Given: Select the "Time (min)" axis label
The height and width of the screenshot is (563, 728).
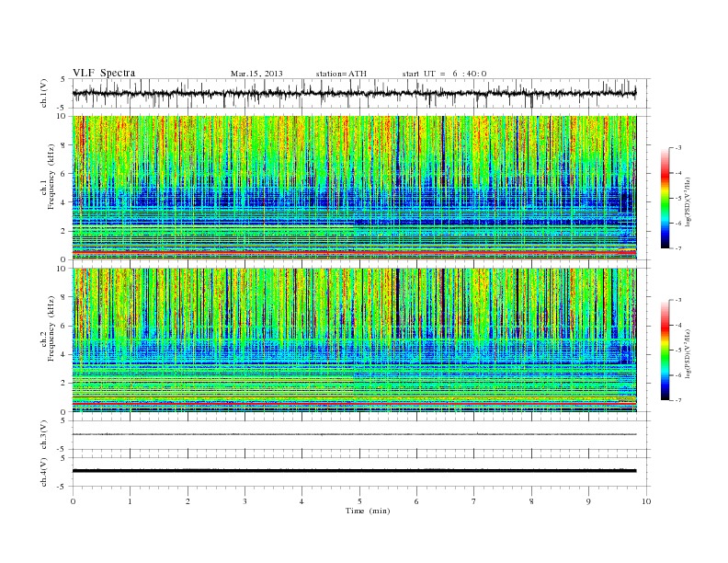Looking at the screenshot, I should coord(368,511).
